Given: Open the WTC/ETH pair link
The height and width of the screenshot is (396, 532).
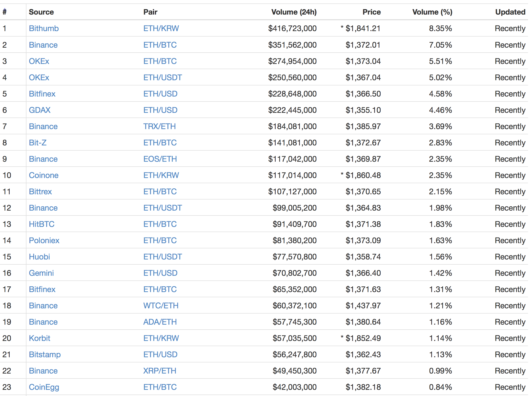Looking at the screenshot, I should pyautogui.click(x=161, y=306).
